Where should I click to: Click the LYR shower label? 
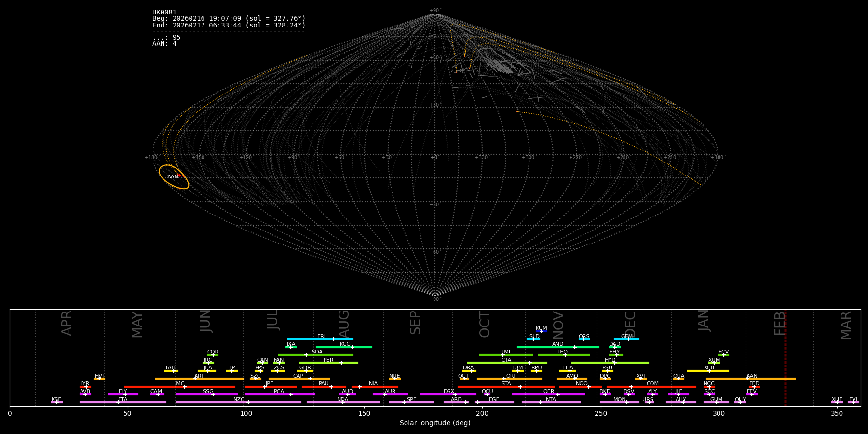(x=85, y=384)
